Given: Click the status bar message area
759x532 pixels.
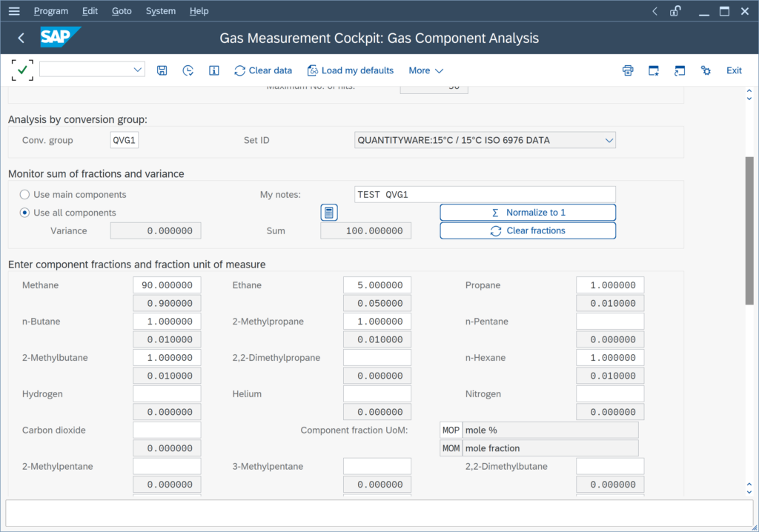Looking at the screenshot, I should (379, 513).
